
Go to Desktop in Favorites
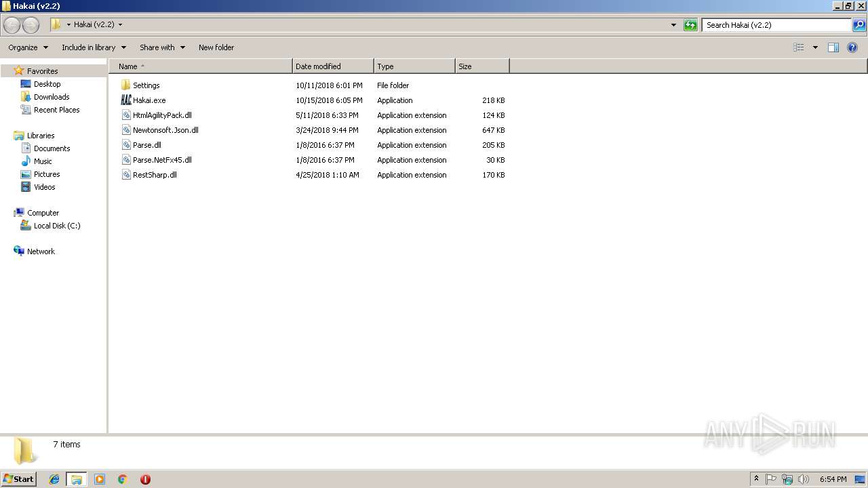[47, 84]
